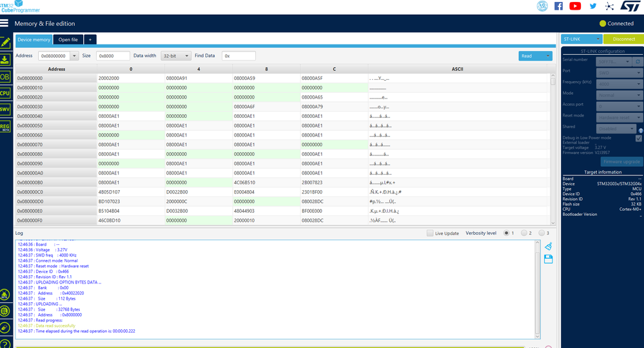Click the ST logo
This screenshot has width=644, height=348.
point(630,6)
